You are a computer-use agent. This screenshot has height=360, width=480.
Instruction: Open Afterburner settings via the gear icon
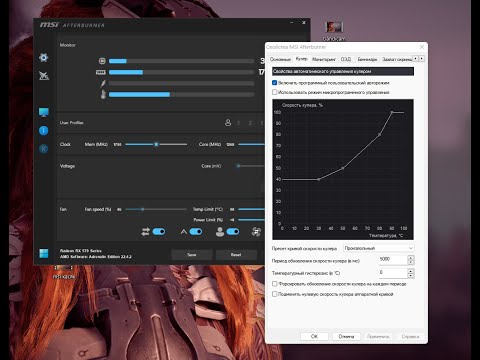click(44, 58)
